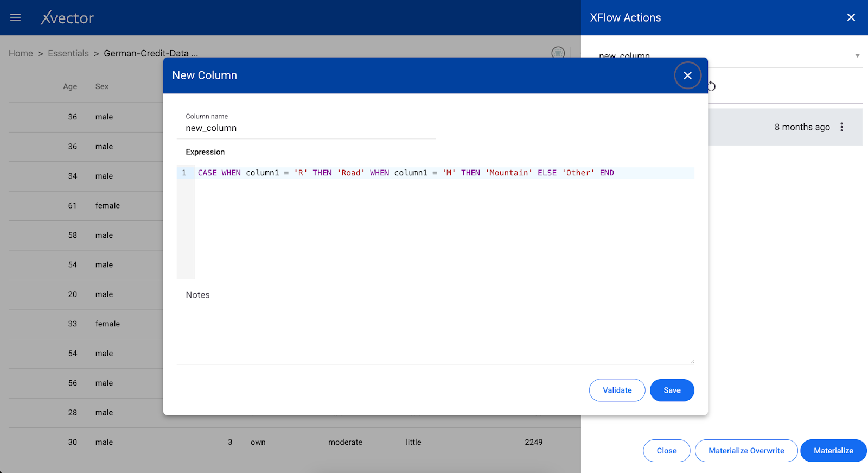Viewport: 868px width, 473px height.
Task: Choose Materialize Overwrite
Action: pyautogui.click(x=746, y=451)
